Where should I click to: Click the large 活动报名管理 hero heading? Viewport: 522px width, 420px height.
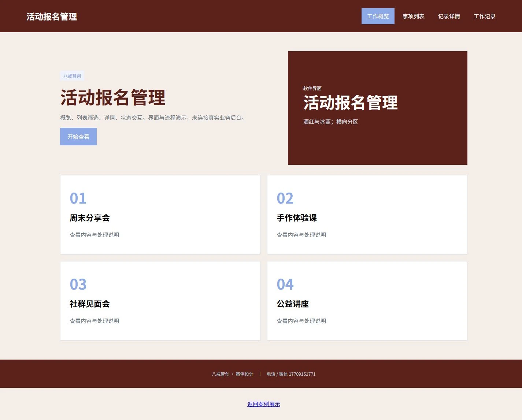point(113,97)
